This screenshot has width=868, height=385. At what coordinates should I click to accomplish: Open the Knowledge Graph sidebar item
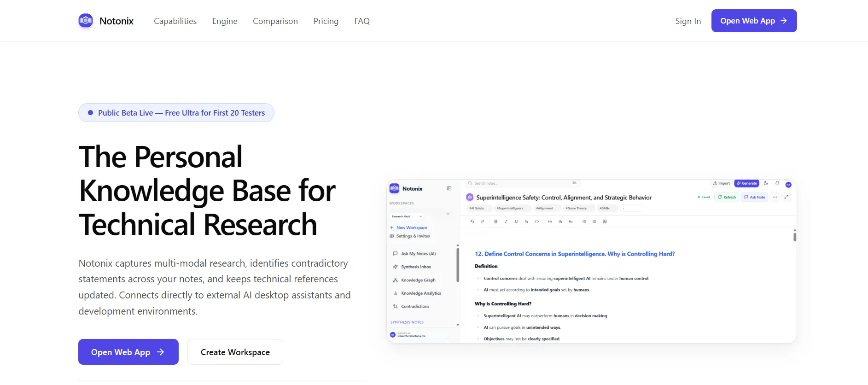[x=414, y=280]
